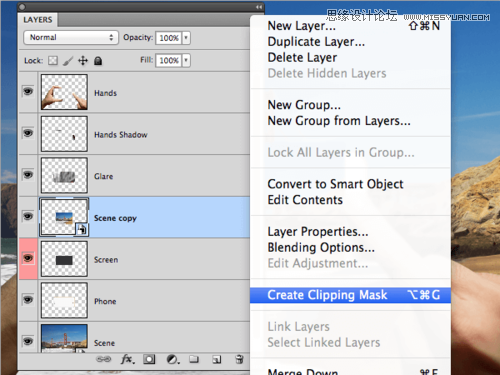This screenshot has width=500, height=375.
Task: Open the Fill slider arrow
Action: 186,60
